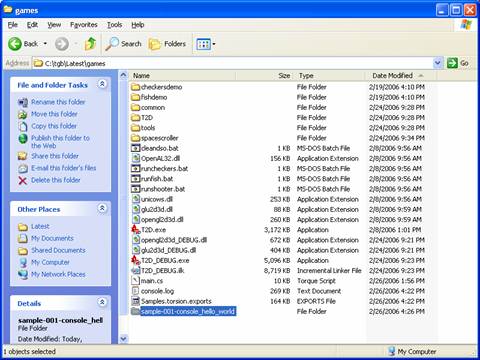Screen dimensions: 480x360
Task: Click the sidebar scroll down arrow
Action: click(x=123, y=339)
